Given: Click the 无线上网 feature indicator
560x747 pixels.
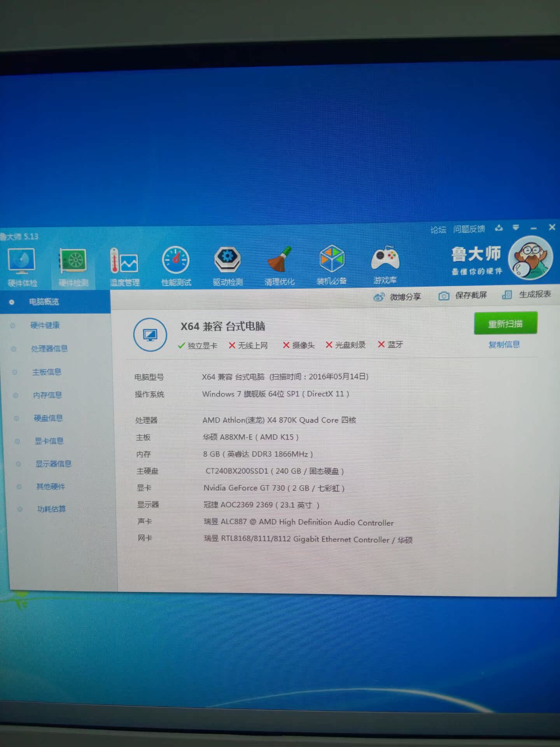Looking at the screenshot, I should pyautogui.click(x=248, y=345).
